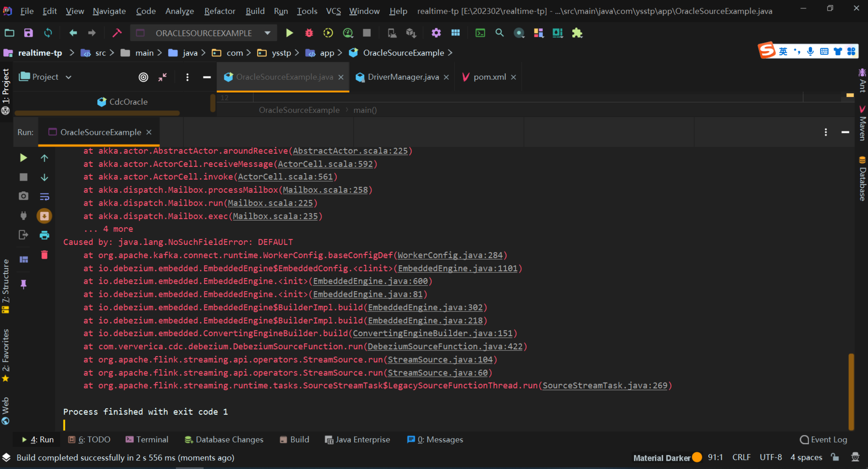This screenshot has width=868, height=469.
Task: Collapse all in Project panel
Action: pos(162,77)
